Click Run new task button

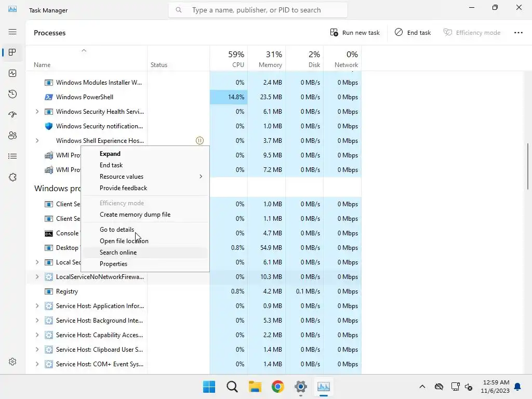point(354,33)
